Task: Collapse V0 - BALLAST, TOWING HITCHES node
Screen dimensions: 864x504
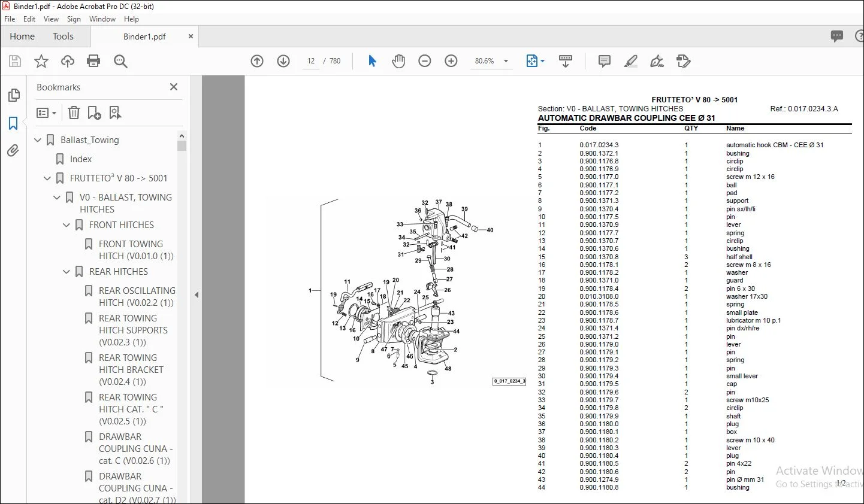Action: [57, 198]
